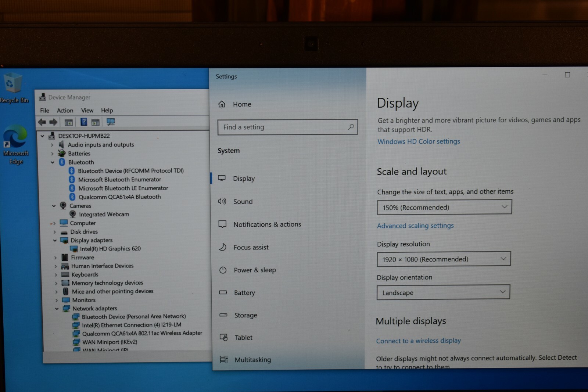This screenshot has height=392, width=588.
Task: Go to Storage settings page
Action: pyautogui.click(x=246, y=315)
